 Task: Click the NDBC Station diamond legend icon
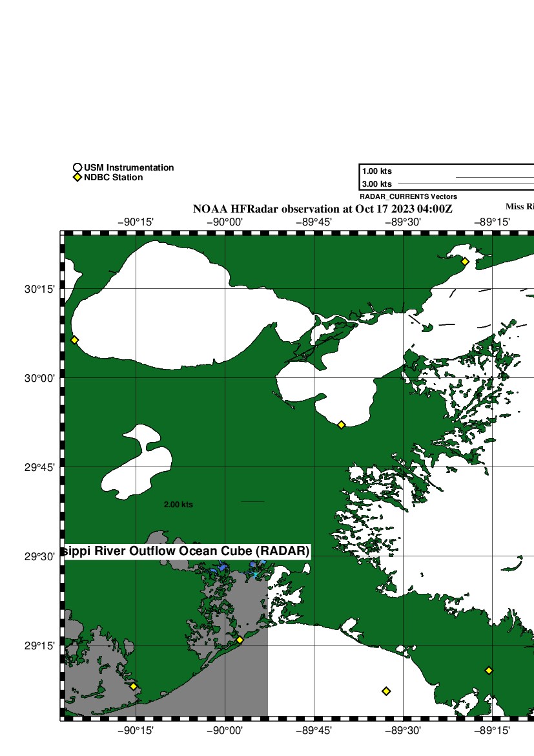pos(77,178)
